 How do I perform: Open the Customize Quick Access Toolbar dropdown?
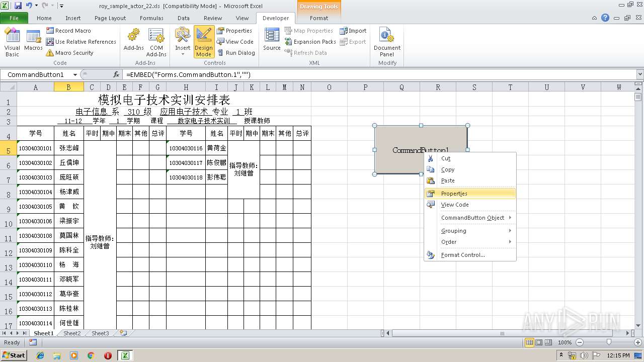point(61,6)
